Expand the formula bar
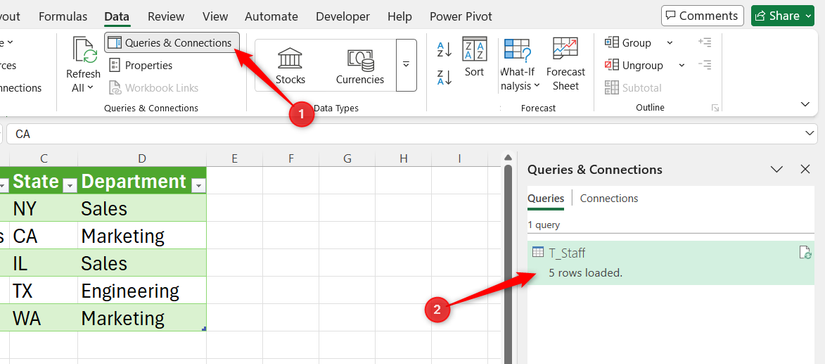The width and height of the screenshot is (825, 364). click(x=809, y=134)
